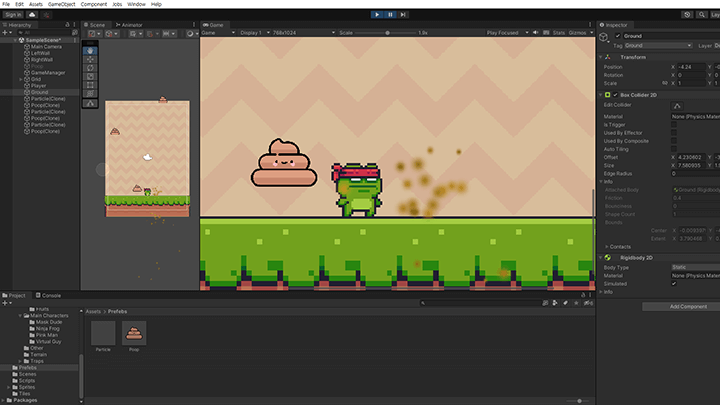
Task: Expand the Grid object in Hierarchy
Action: coord(21,79)
